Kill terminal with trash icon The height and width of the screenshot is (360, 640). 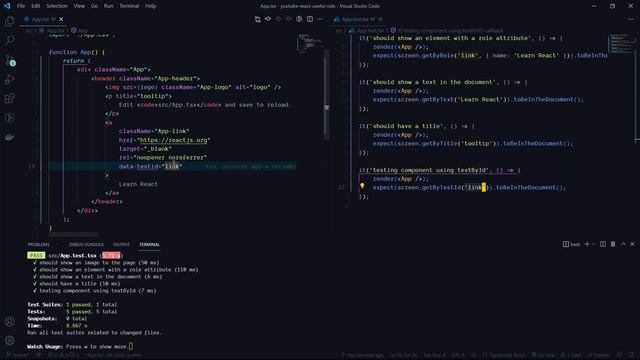tap(613, 244)
